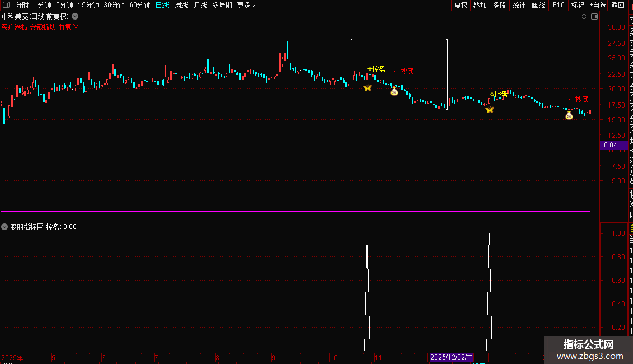Viewport: 633px width, 364px height.
Task: Select the 30分钟 period tab
Action: pyautogui.click(x=114, y=5)
